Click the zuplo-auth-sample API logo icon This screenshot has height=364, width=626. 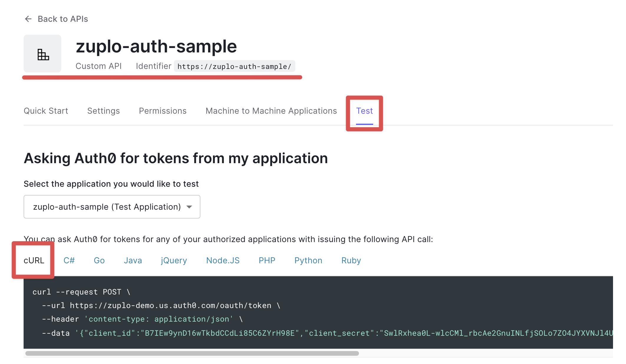(43, 54)
